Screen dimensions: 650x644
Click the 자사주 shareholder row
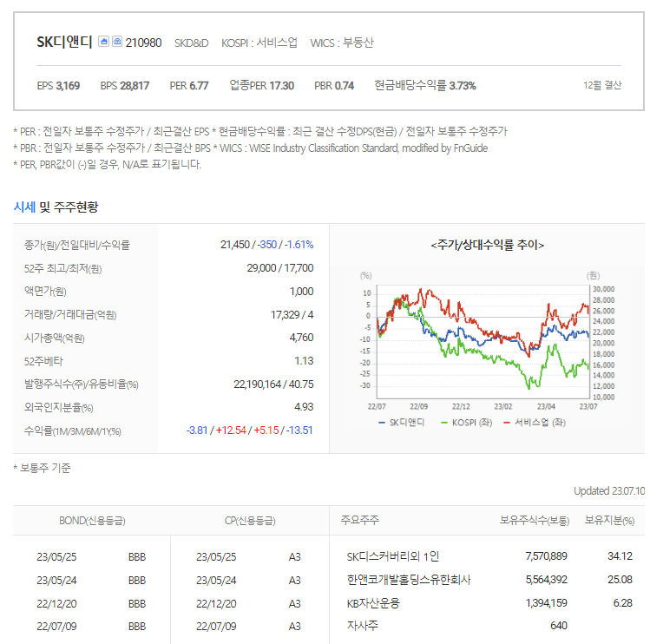click(x=489, y=626)
